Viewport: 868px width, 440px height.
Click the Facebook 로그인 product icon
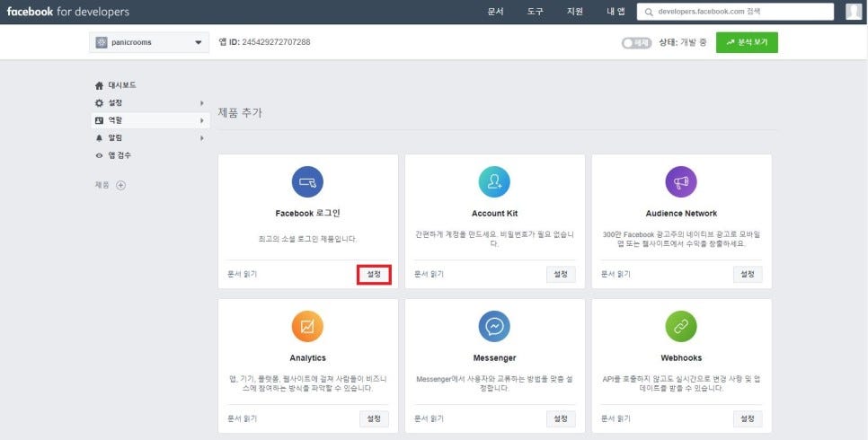click(x=307, y=182)
